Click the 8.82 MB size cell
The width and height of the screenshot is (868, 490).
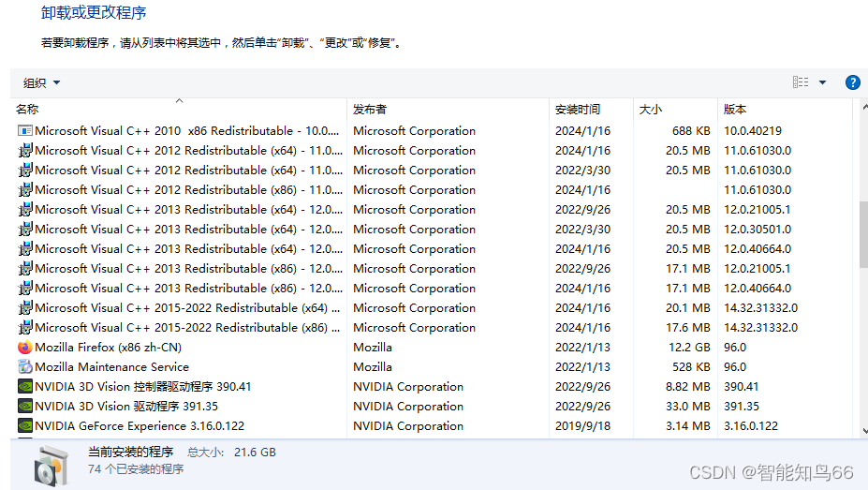687,386
